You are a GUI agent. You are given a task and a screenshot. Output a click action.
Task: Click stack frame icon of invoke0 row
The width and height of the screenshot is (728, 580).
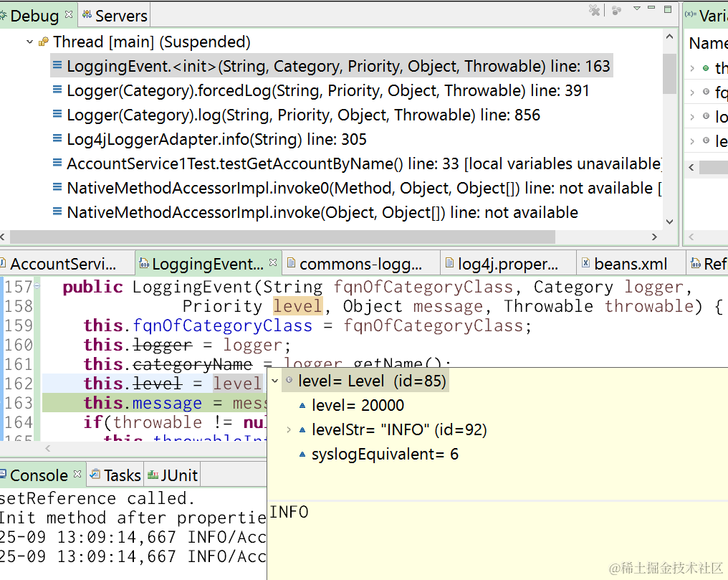57,186
